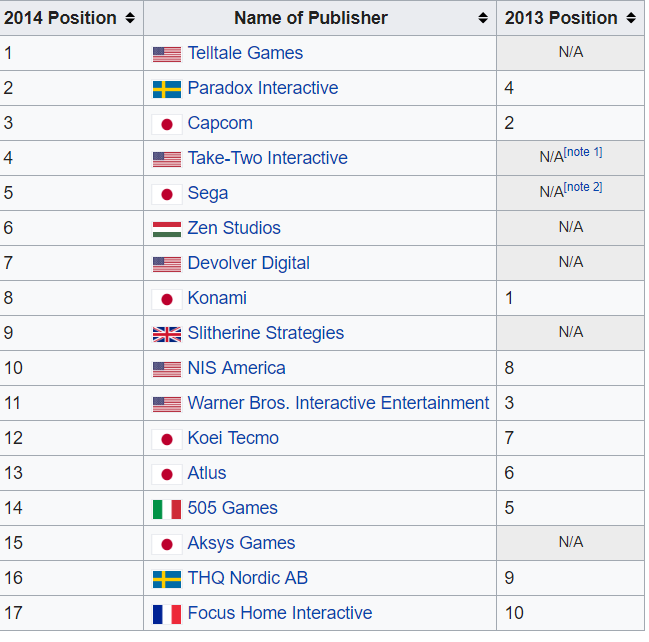This screenshot has height=642, width=649.
Task: Click the US flag beside Telltale Games
Action: [x=167, y=54]
